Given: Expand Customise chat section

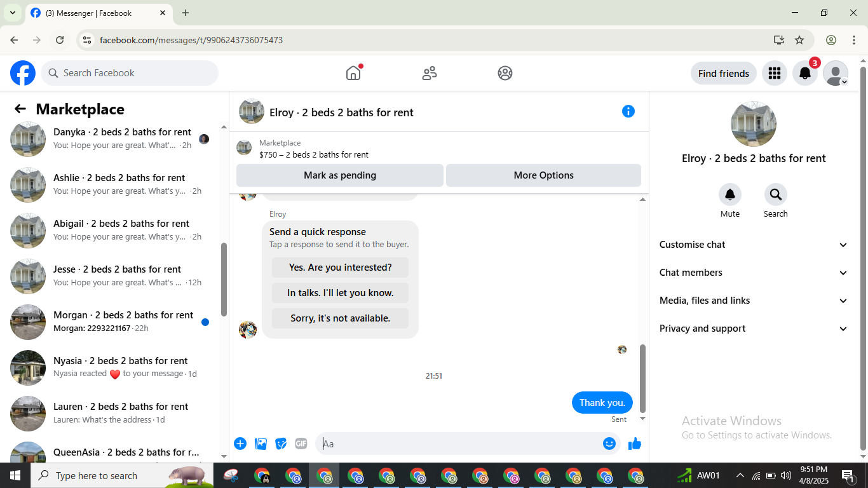Looking at the screenshot, I should [x=754, y=245].
